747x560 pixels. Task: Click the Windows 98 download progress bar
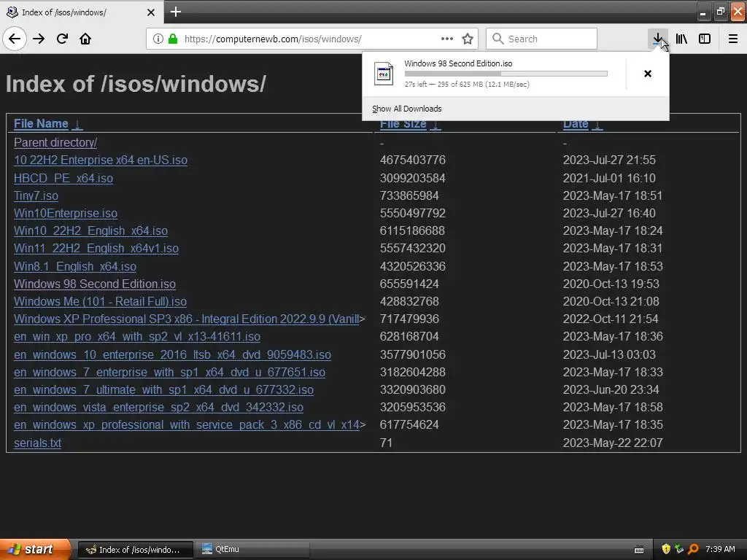(x=506, y=74)
